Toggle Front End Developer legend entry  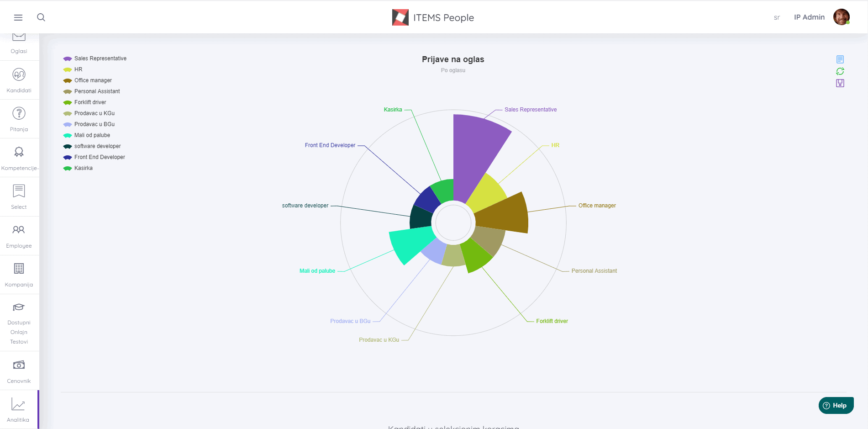(94, 157)
